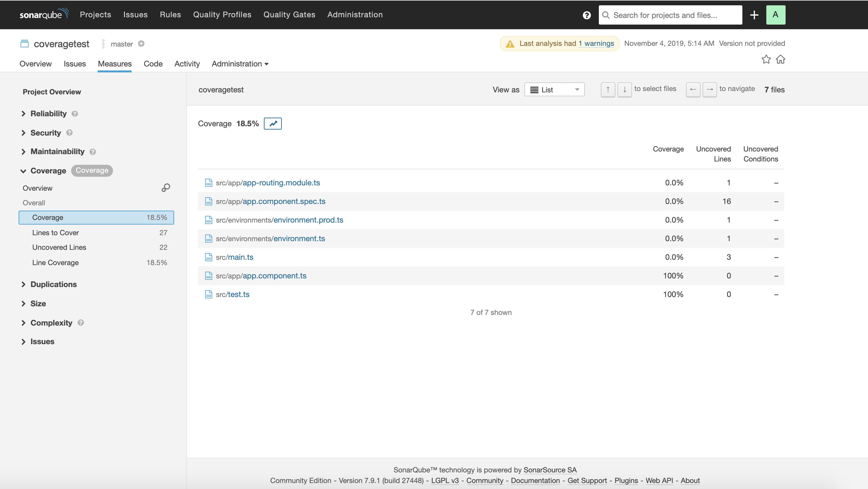Image resolution: width=868 pixels, height=489 pixels.
Task: Click the home icon for default project
Action: coord(780,59)
